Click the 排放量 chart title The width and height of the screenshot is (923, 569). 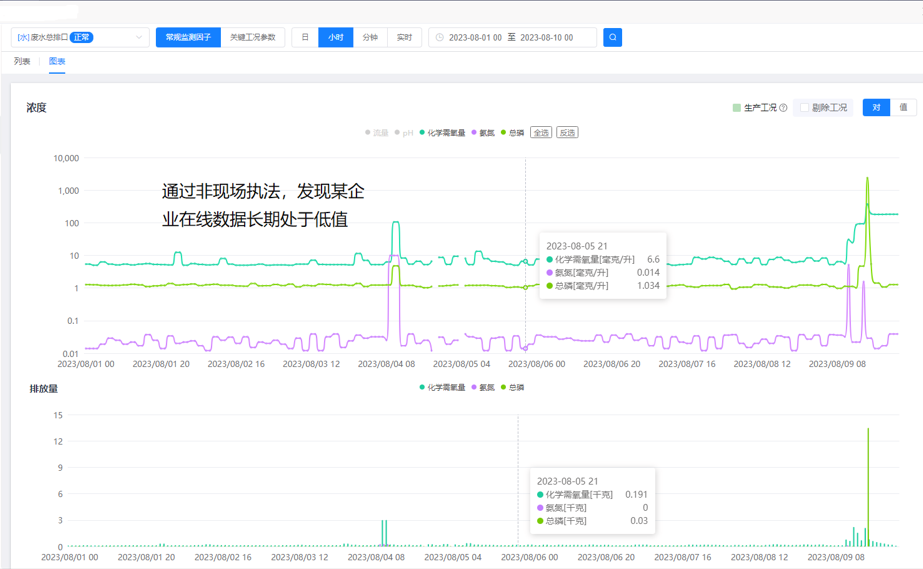coord(44,388)
